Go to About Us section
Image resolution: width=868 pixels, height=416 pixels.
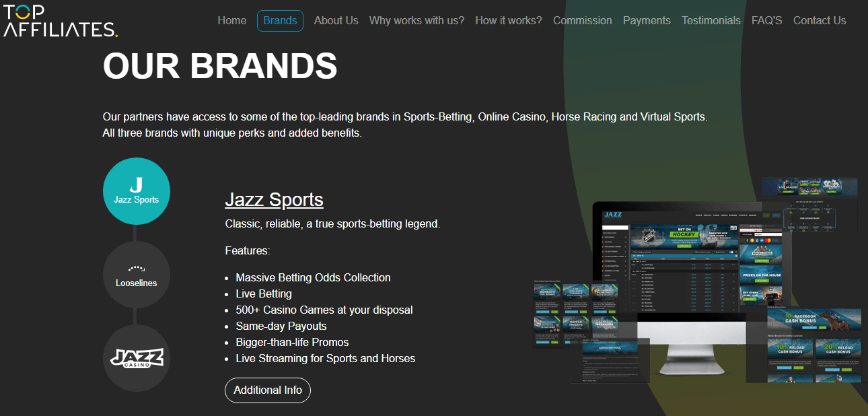point(336,21)
